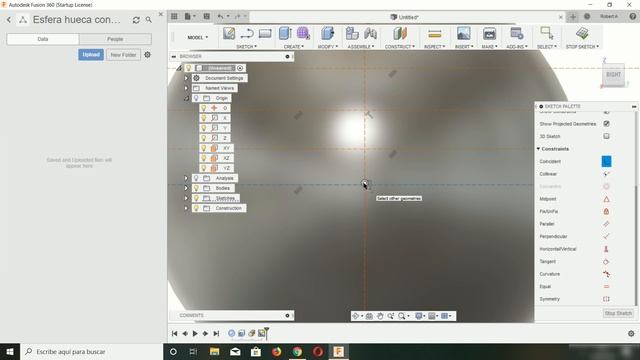This screenshot has height=360, width=640.
Task: Apply the Coincident constraint
Action: pyautogui.click(x=606, y=161)
